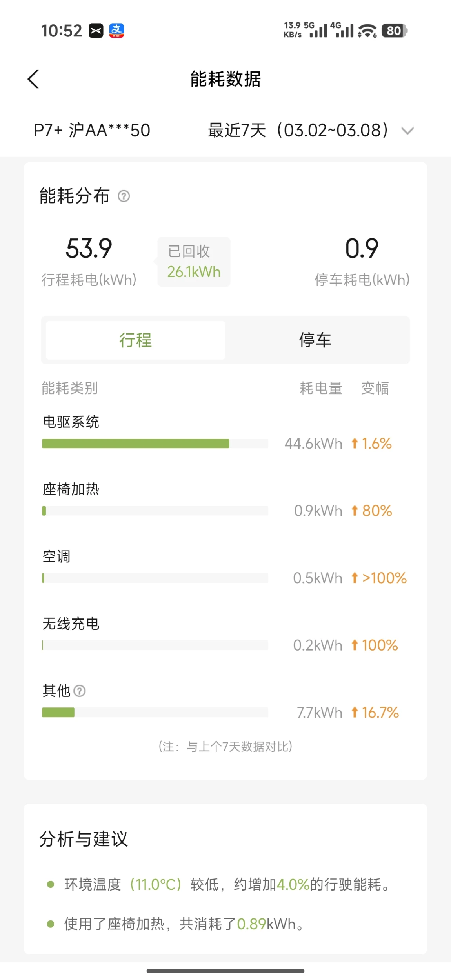Tap the 0.9 停车耗电 value
Image resolution: width=451 pixels, height=980 pixels.
362,249
